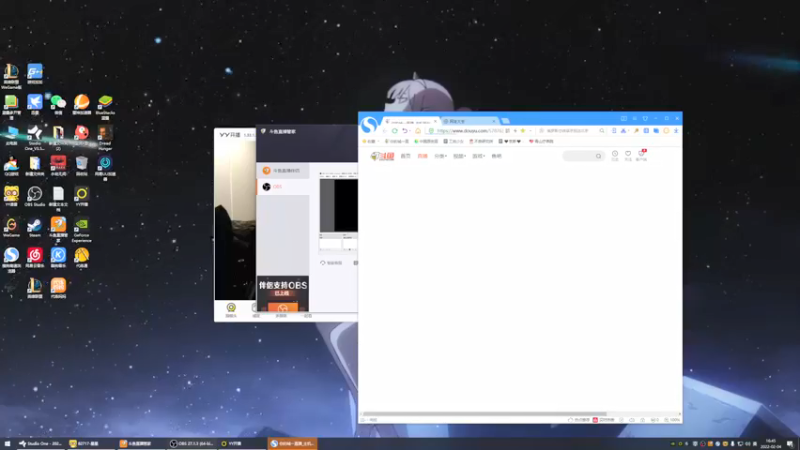
Task: Click the browser home icon
Action: click(418, 131)
